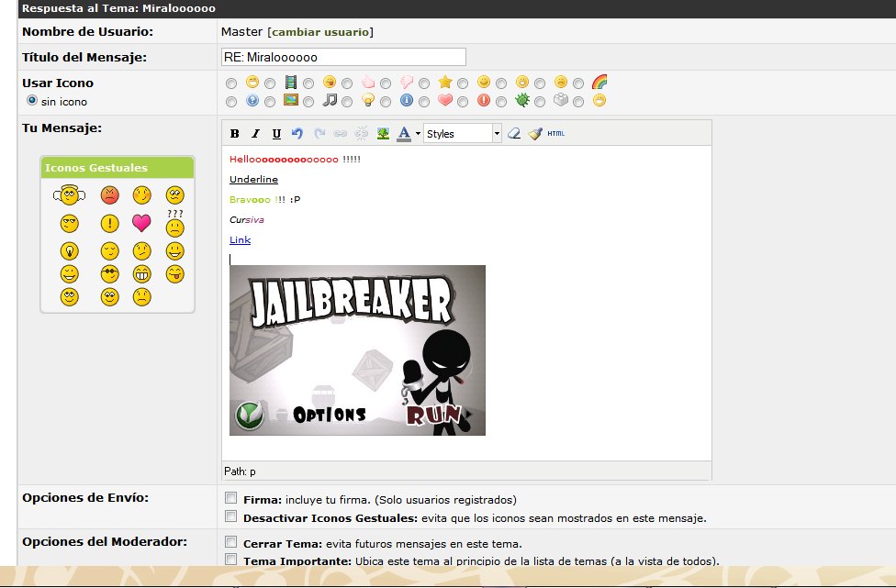Viewport: 896px width, 588px height.
Task: Choose the green bug post icon radio
Action: click(501, 102)
